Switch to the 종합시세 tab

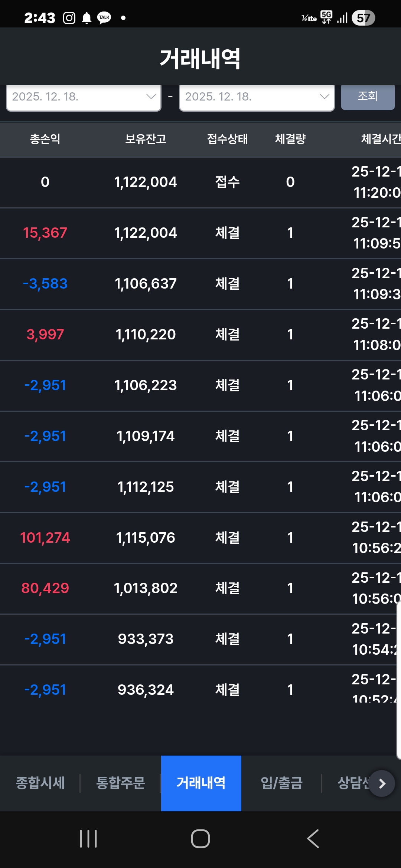[x=40, y=783]
